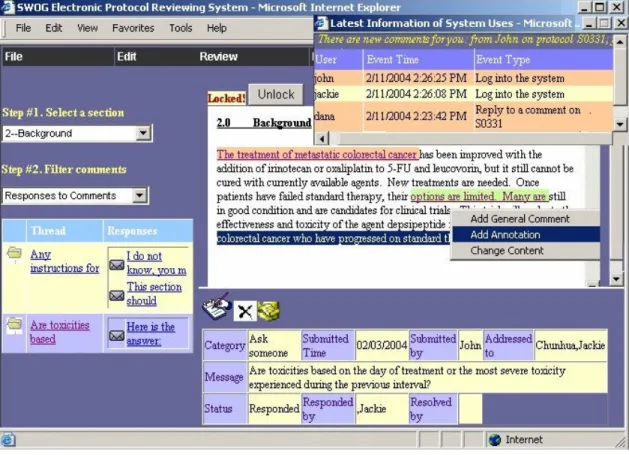Viewport: 629px width, 455px height.
Task: Choose Change Content from context menu
Action: (525, 251)
